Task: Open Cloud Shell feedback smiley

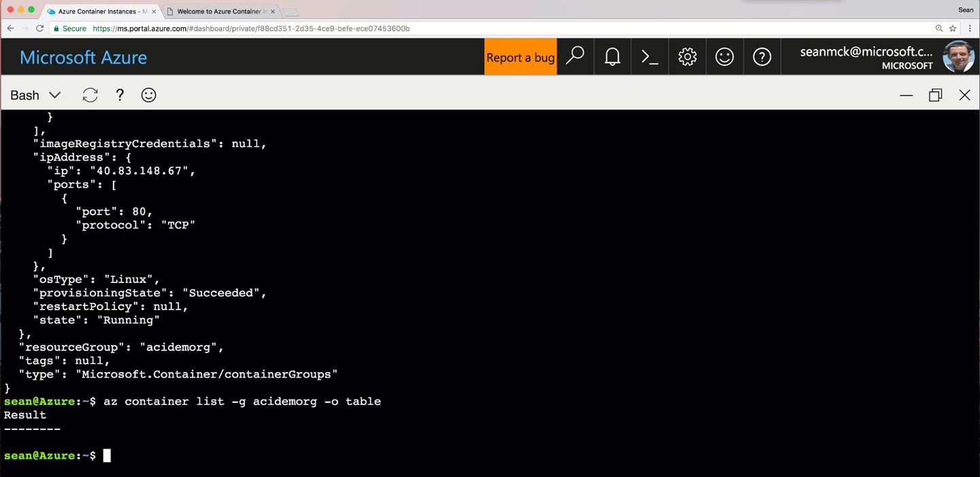Action: [148, 95]
